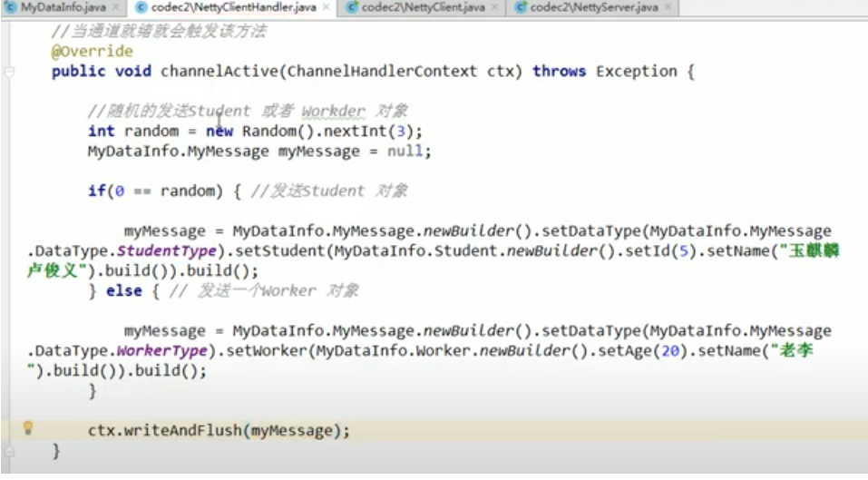Click the setAge(20) call
Screen dimensions: 868x480
[x=644, y=350]
